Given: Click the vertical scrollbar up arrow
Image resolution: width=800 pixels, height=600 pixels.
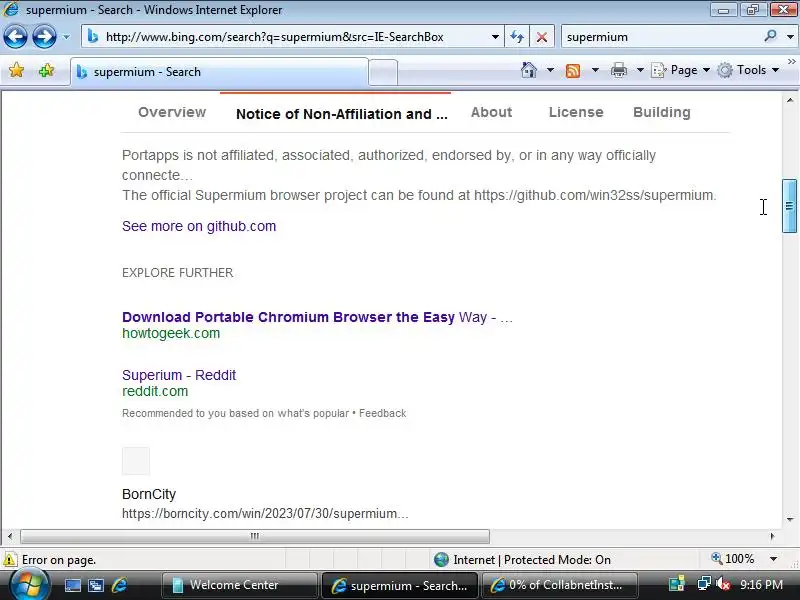Looking at the screenshot, I should tap(790, 101).
